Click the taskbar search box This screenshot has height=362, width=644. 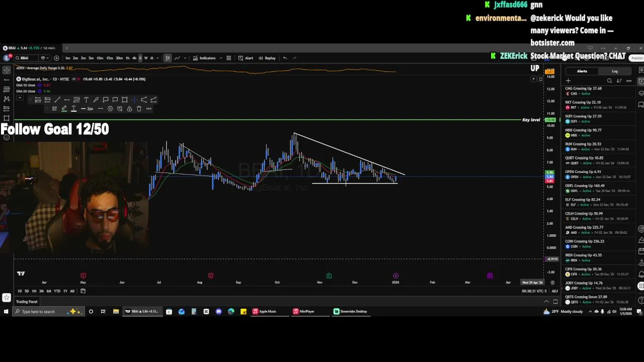pyautogui.click(x=48, y=312)
